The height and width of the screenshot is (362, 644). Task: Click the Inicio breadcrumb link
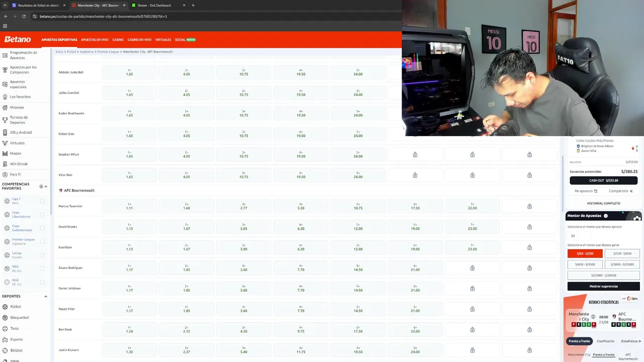pos(59,52)
